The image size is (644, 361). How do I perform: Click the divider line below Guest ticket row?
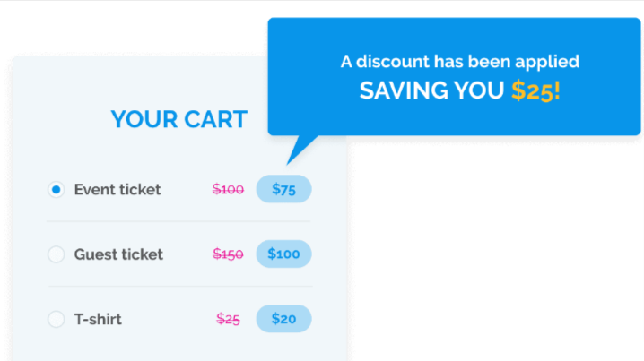coord(178,286)
